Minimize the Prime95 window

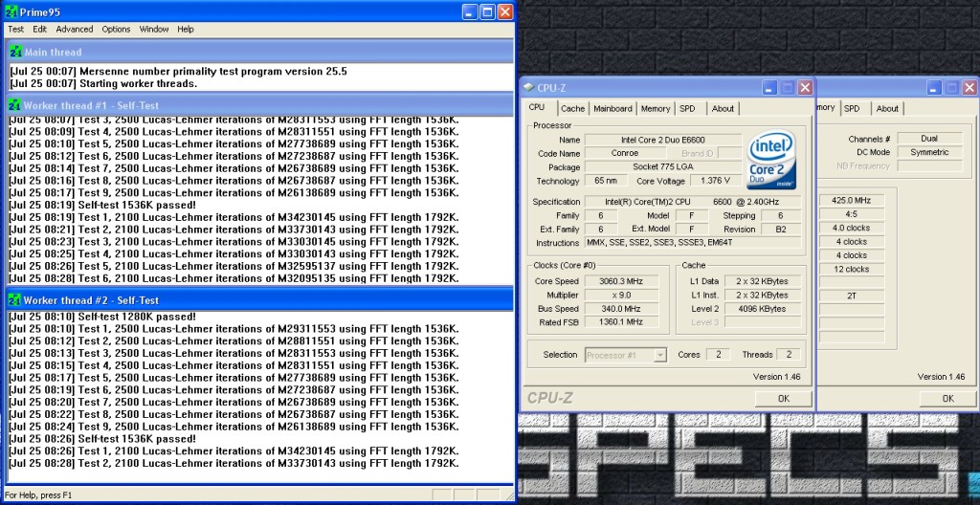471,11
